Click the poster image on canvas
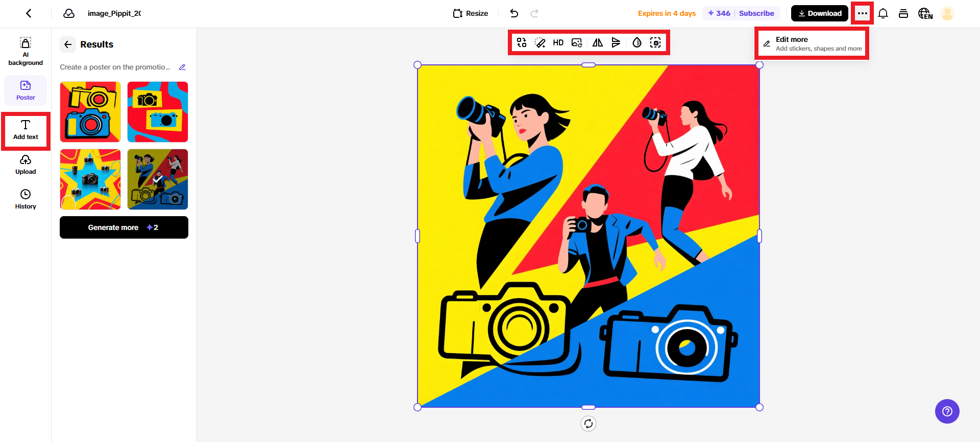Viewport: 980px width, 442px height. 589,236
